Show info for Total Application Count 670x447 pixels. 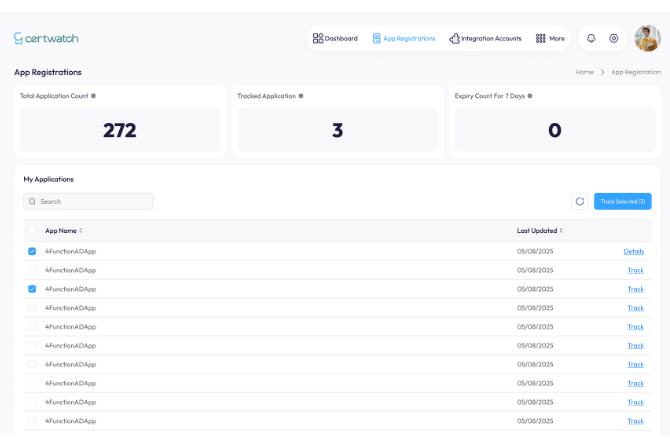click(x=93, y=96)
